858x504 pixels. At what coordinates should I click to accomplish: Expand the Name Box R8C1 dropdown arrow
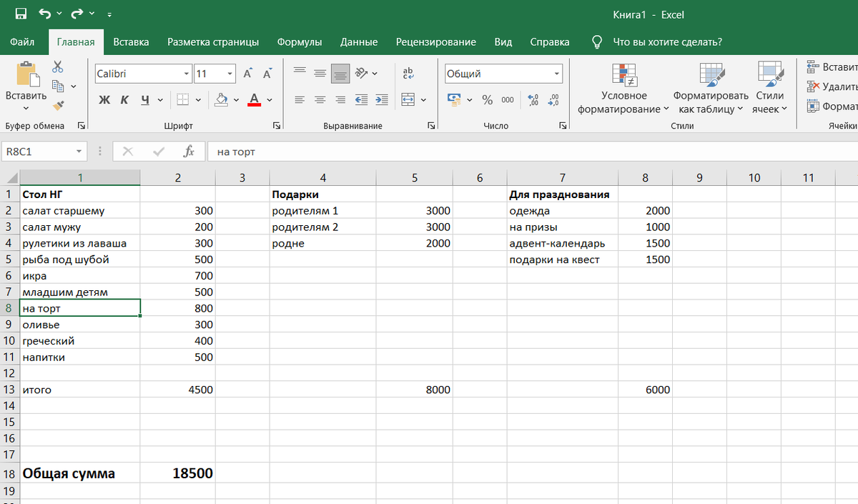[x=79, y=152]
